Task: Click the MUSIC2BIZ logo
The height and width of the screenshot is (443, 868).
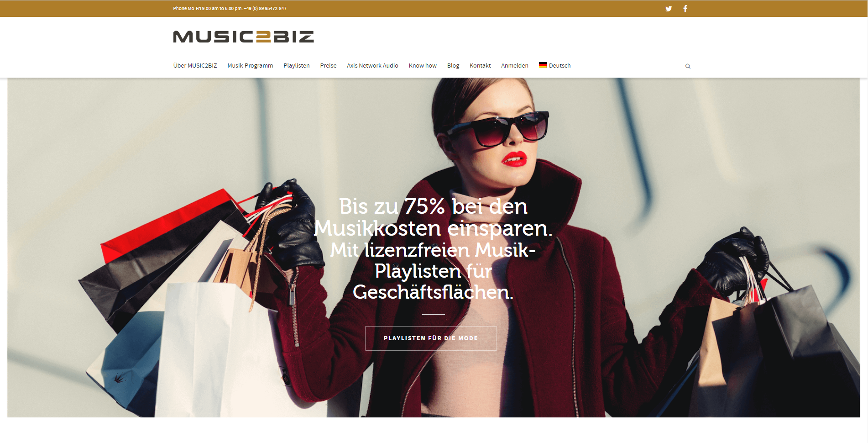Action: point(243,37)
